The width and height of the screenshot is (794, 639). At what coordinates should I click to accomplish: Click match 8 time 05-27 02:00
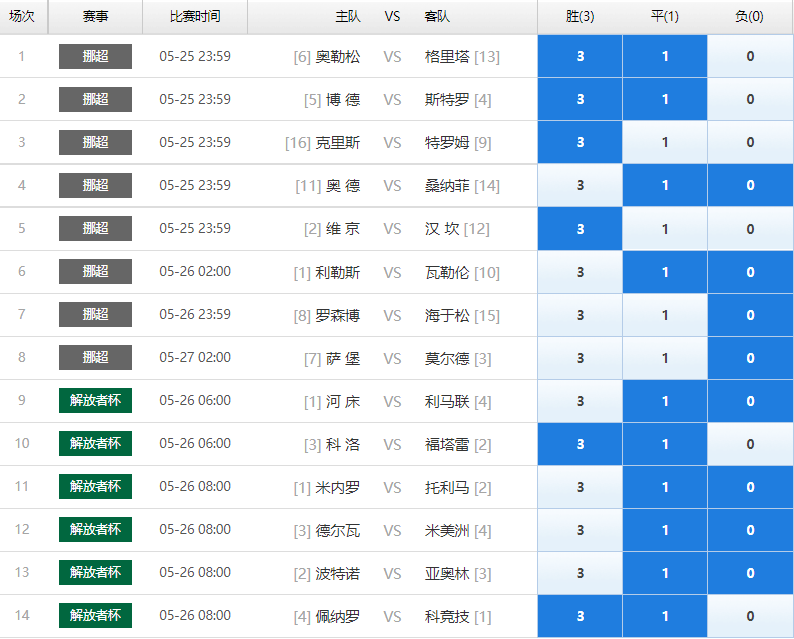(x=195, y=357)
